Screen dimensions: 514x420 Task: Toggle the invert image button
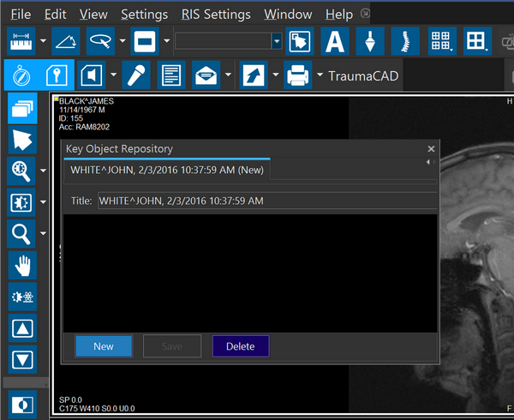pyautogui.click(x=21, y=405)
